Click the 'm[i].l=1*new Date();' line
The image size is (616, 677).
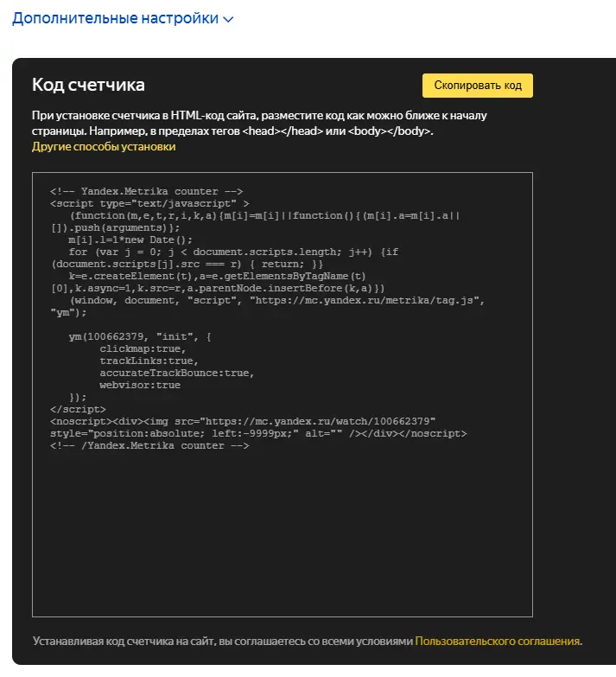click(130, 240)
